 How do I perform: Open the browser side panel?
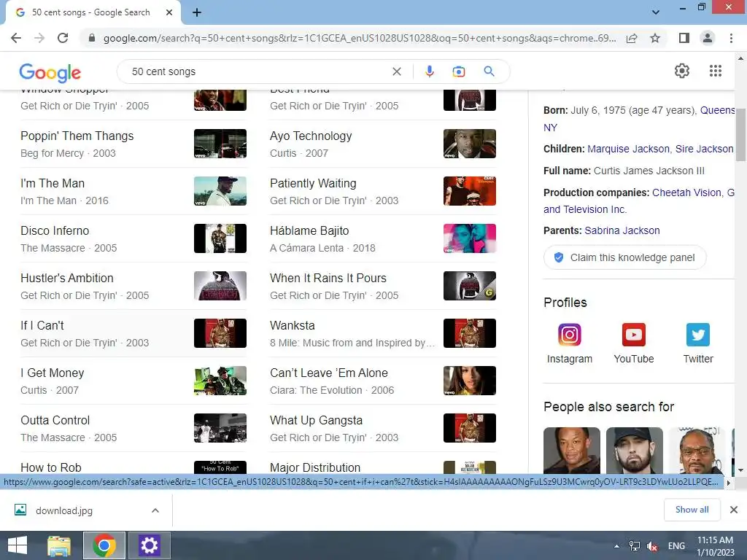[684, 38]
